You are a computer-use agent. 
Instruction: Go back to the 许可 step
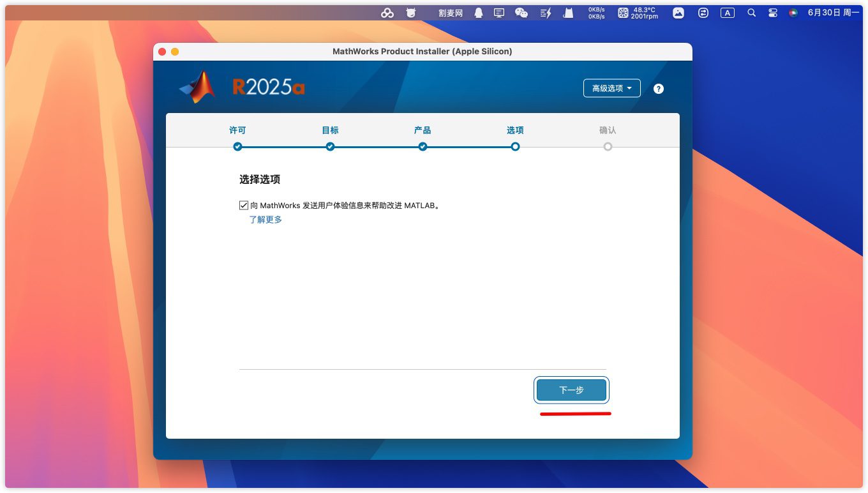coord(237,146)
